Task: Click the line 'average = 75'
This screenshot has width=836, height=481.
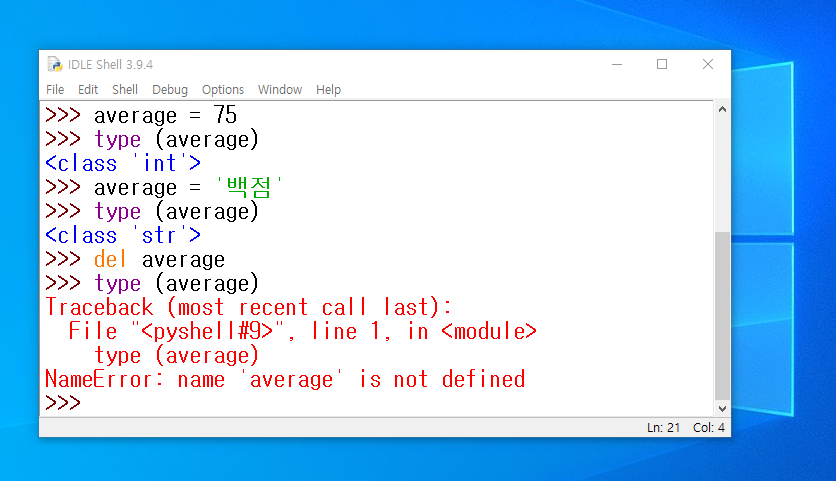Action: click(x=165, y=115)
